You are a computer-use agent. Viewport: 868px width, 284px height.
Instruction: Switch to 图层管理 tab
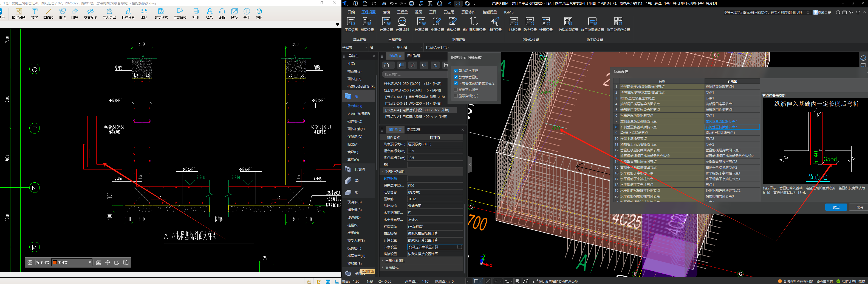click(x=414, y=130)
